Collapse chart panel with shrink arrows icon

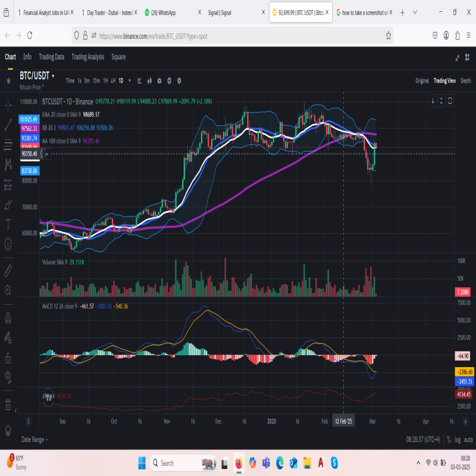(457, 58)
